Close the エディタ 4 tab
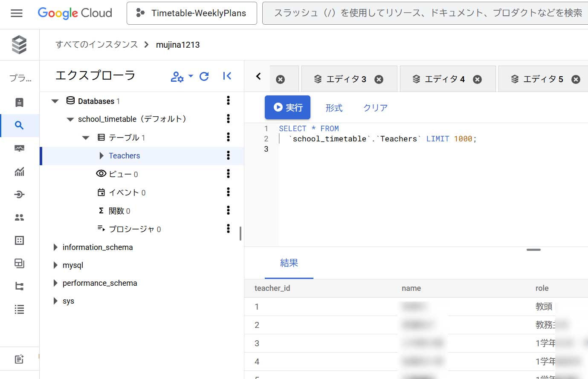The image size is (588, 379). (x=477, y=79)
